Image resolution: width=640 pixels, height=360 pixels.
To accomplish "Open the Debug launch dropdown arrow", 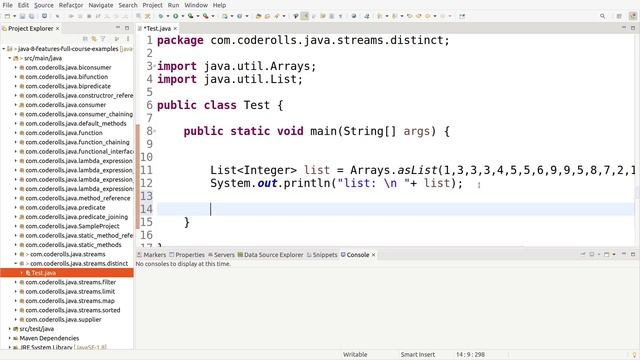I will [168, 16].
